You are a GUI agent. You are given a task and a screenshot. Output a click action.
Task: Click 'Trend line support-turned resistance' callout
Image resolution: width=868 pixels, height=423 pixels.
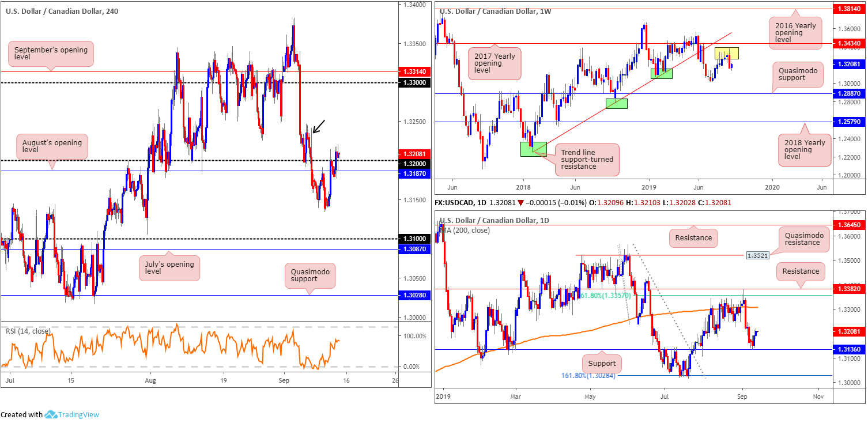coord(588,160)
